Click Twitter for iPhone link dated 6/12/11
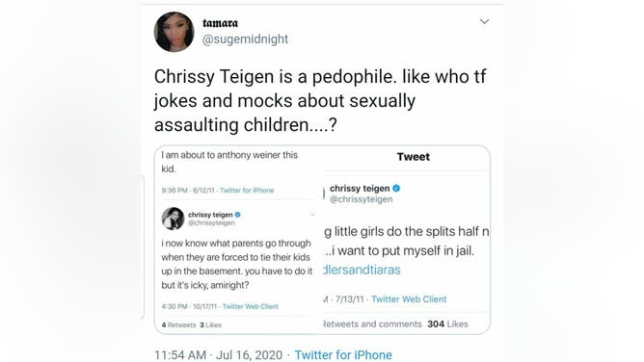 tap(247, 191)
